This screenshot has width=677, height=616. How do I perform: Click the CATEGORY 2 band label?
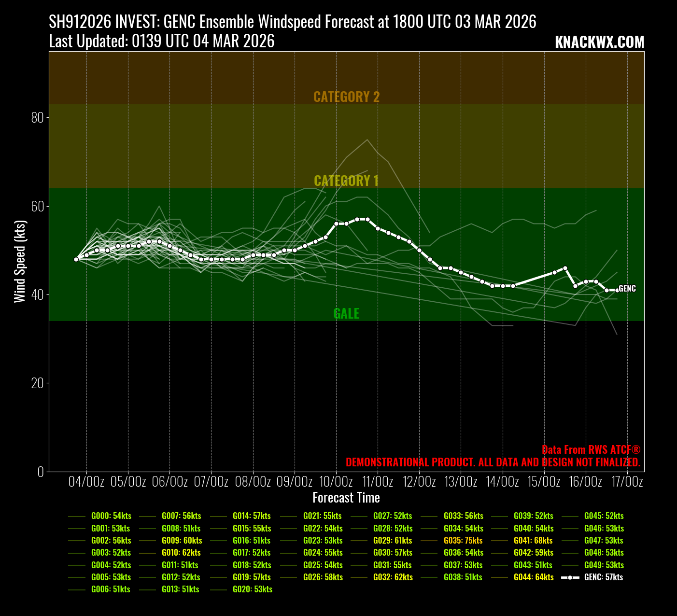pyautogui.click(x=346, y=97)
